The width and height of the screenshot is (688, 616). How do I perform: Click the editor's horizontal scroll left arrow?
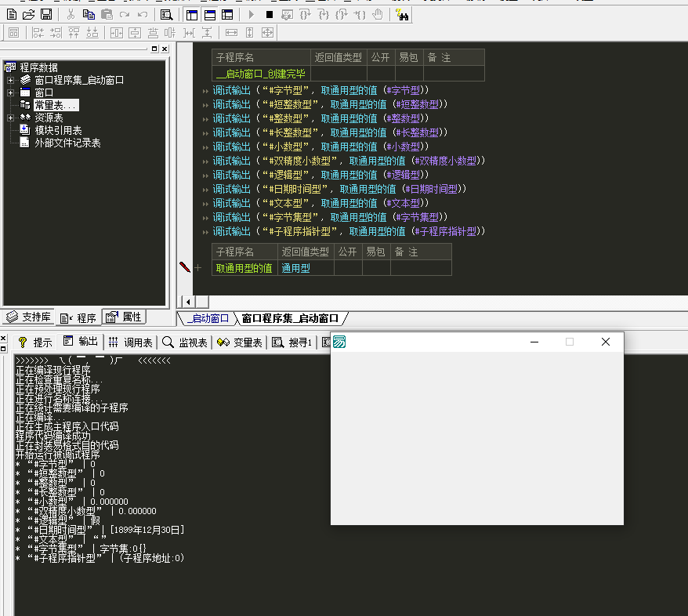[x=188, y=302]
